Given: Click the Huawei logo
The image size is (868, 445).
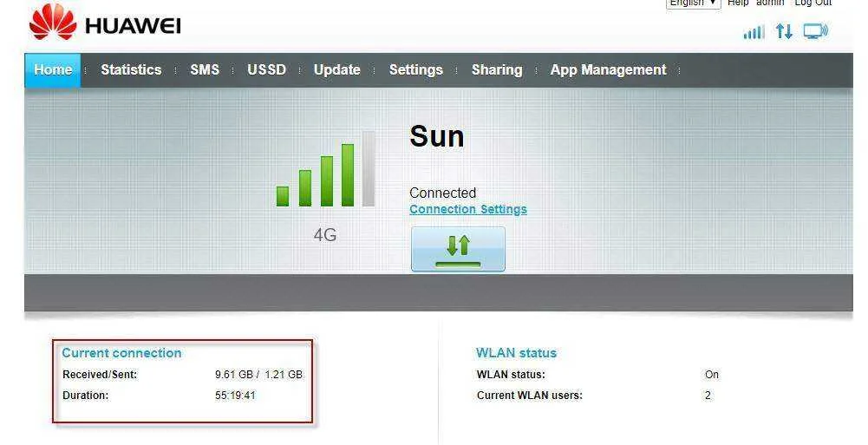Looking at the screenshot, I should (105, 23).
